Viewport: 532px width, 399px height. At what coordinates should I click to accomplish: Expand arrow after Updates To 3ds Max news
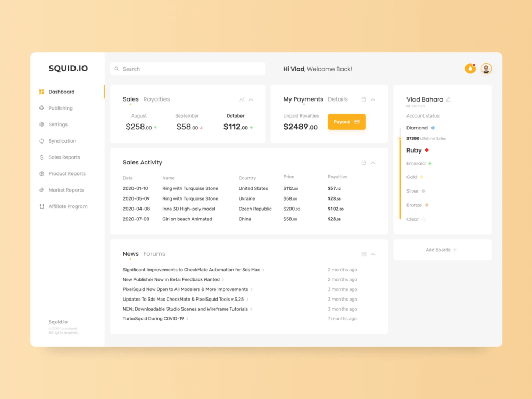247,300
